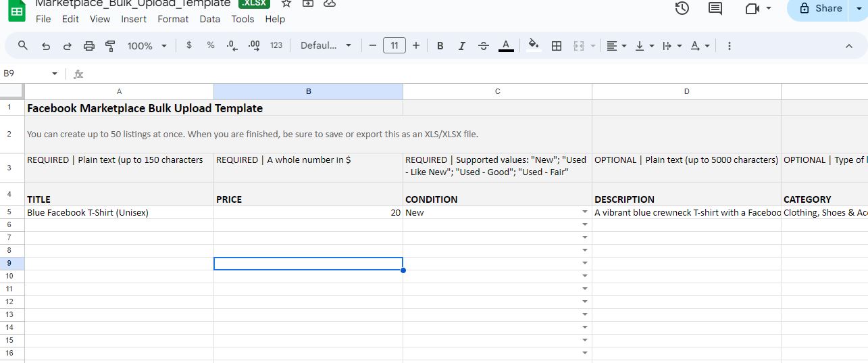
Task: Format as percent with % icon
Action: 211,45
